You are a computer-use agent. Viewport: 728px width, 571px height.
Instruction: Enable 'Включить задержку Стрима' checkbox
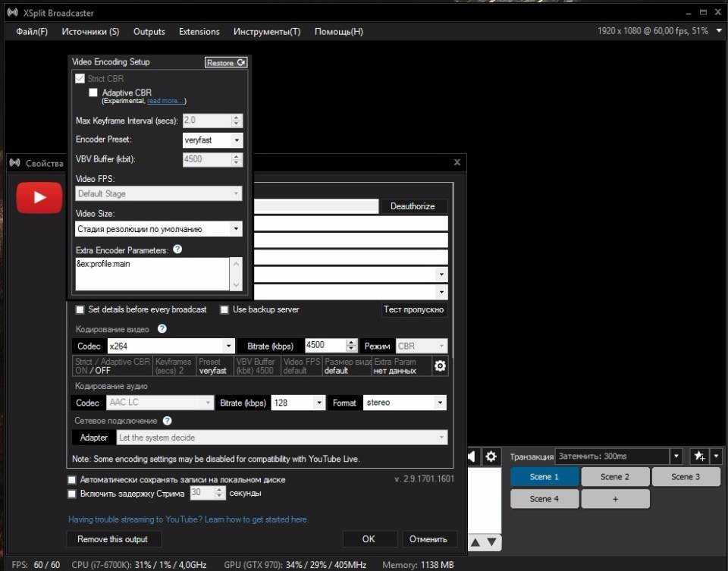[x=71, y=494]
